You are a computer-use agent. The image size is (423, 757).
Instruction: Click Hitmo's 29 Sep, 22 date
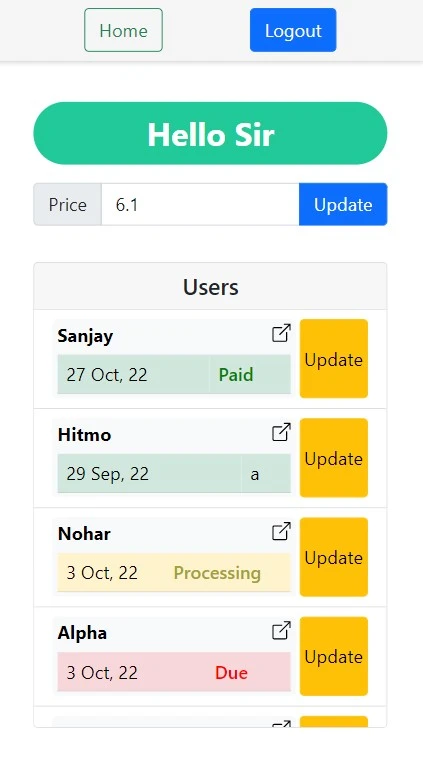(108, 474)
